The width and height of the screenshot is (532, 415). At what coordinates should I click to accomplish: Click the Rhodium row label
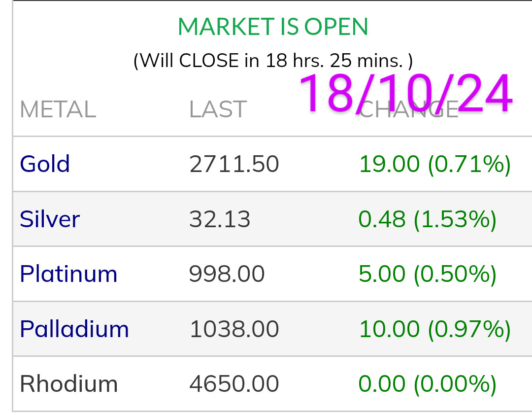69,384
